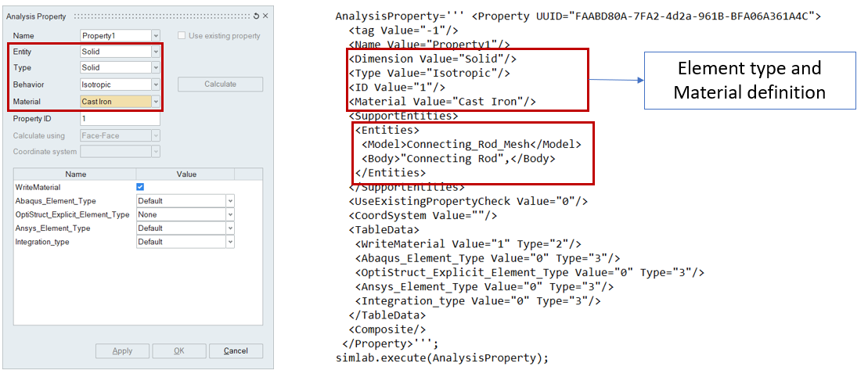Click the Name column header in table

(x=76, y=174)
